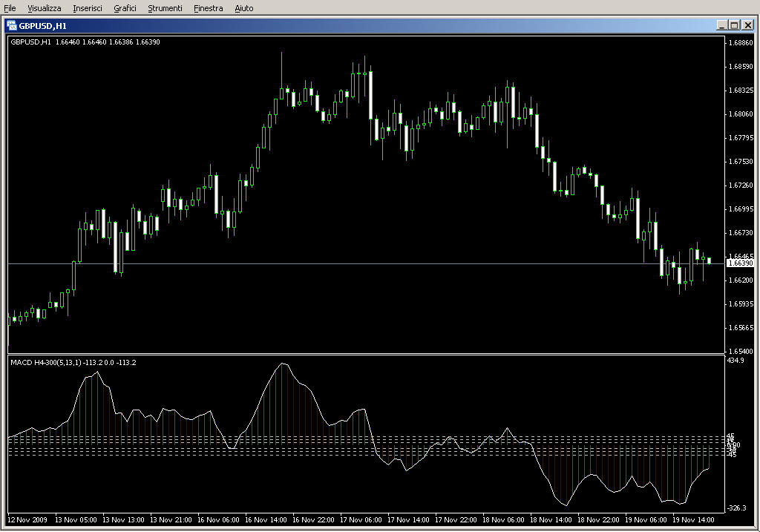Open the Visualizza menu

point(44,8)
